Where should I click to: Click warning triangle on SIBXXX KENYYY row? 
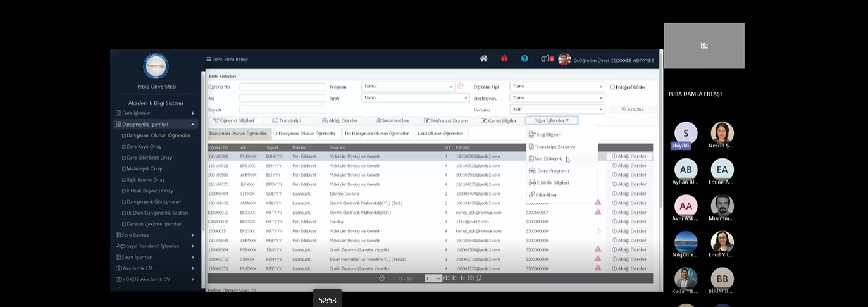click(x=598, y=259)
